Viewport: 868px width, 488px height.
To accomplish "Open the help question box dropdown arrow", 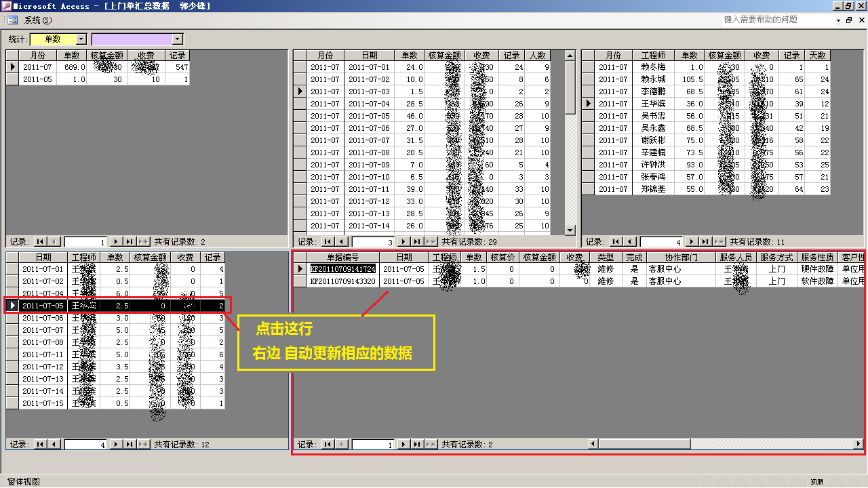I will 837,20.
